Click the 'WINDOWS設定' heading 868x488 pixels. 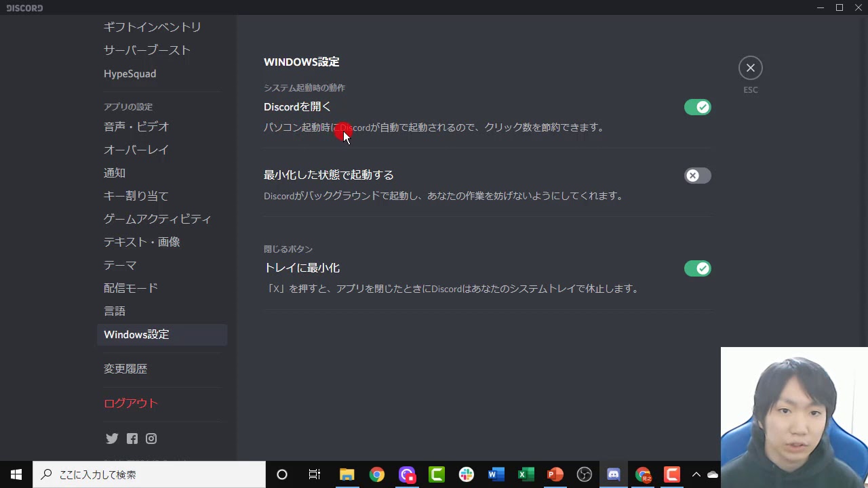(302, 62)
